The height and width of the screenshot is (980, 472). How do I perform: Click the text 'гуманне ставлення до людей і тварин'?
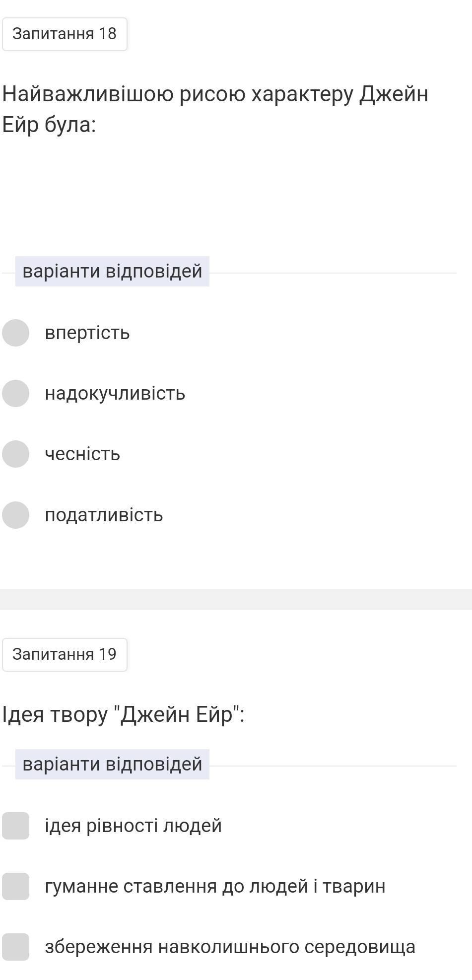pyautogui.click(x=215, y=886)
